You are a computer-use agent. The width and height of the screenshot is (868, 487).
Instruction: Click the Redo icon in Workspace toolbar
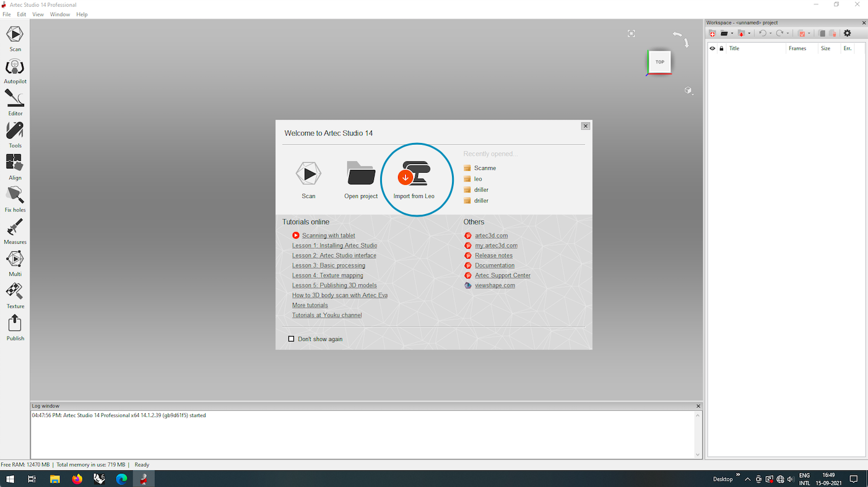click(x=780, y=33)
